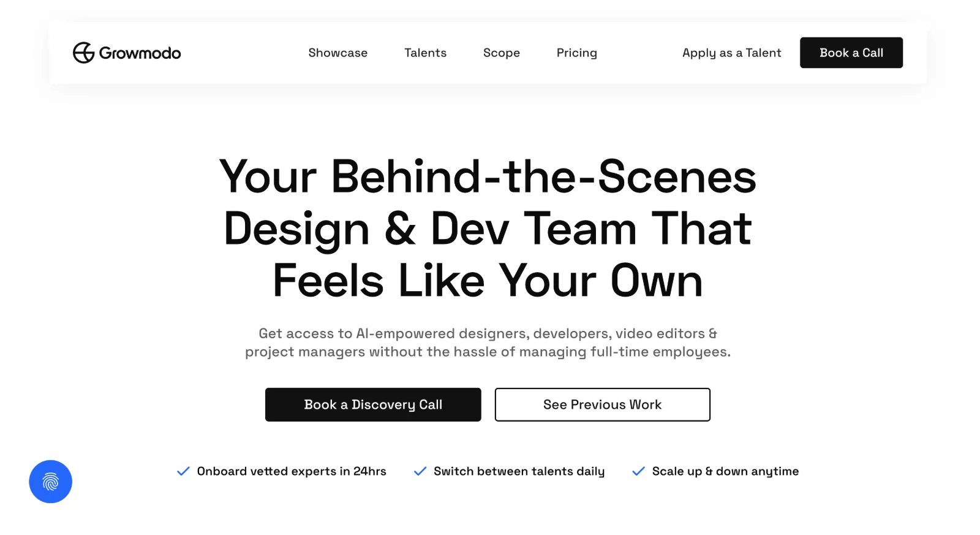This screenshot has height=535, width=980.
Task: Click checkmark beside Switch between talents
Action: tap(420, 471)
